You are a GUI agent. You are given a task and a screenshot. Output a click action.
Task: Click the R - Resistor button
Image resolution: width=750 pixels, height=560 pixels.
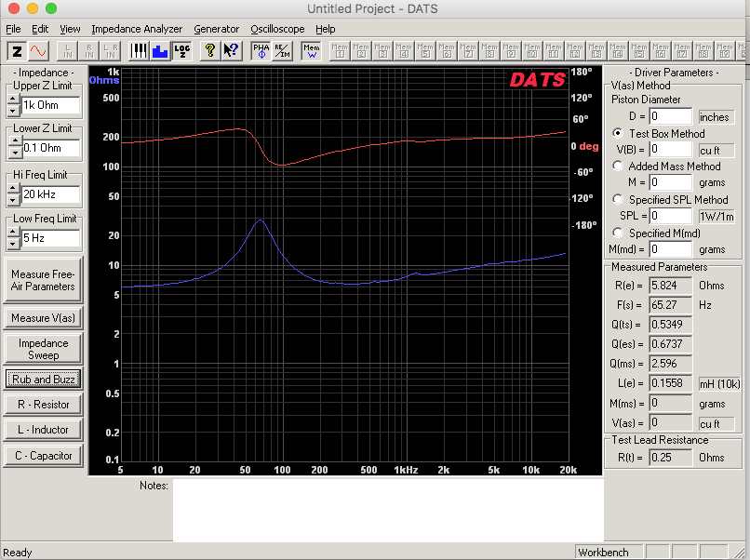pos(43,405)
